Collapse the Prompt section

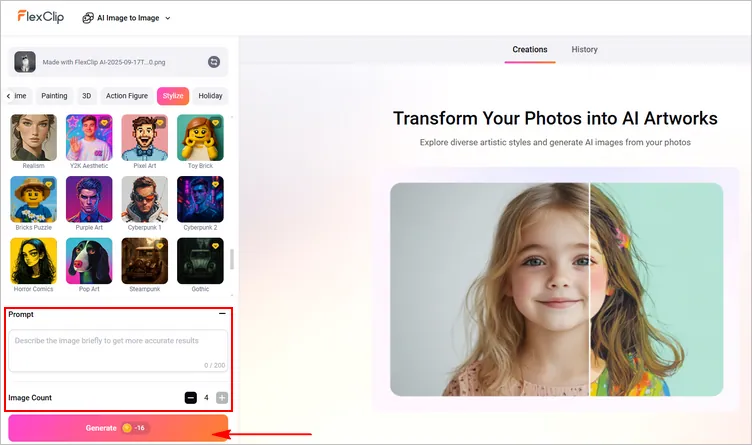(222, 314)
